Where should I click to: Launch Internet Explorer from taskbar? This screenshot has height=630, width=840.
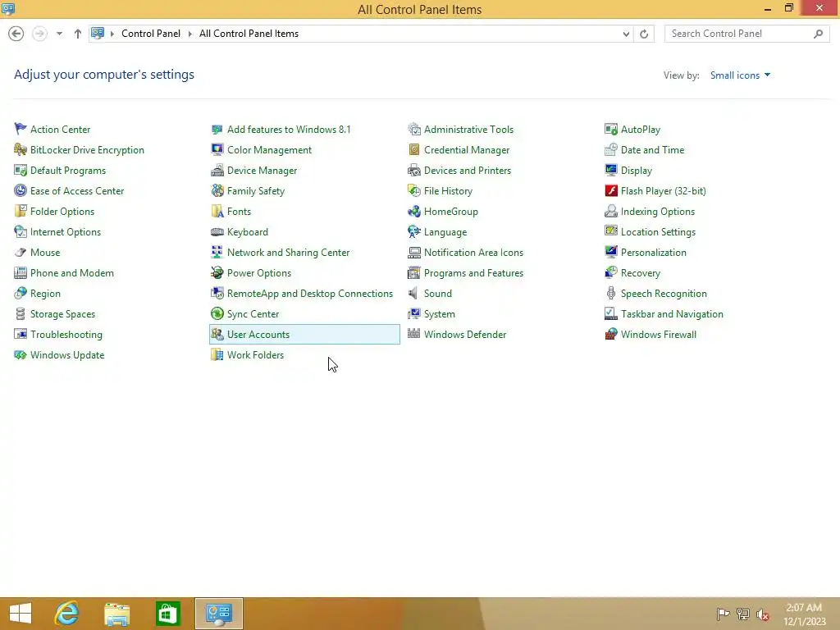pyautogui.click(x=66, y=614)
